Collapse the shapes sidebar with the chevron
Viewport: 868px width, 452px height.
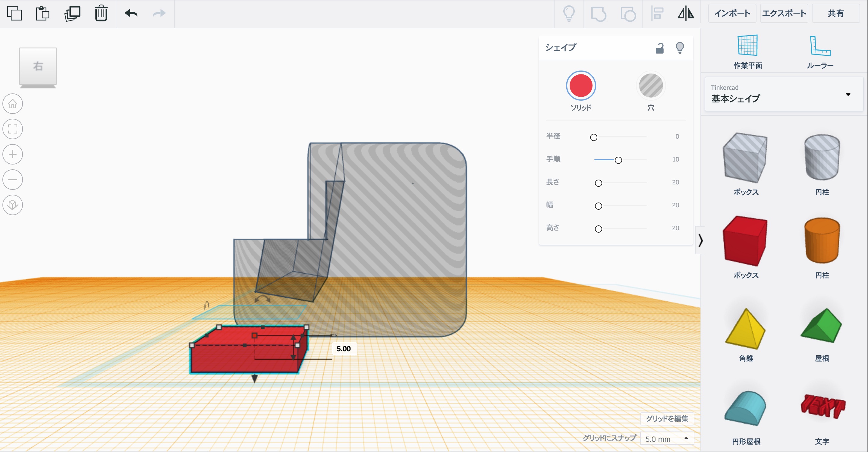(700, 240)
